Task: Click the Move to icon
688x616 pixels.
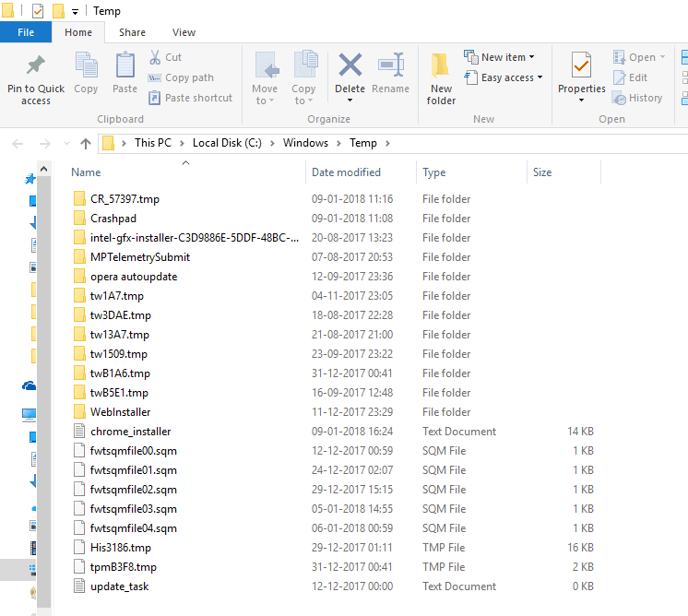Action: [267, 65]
